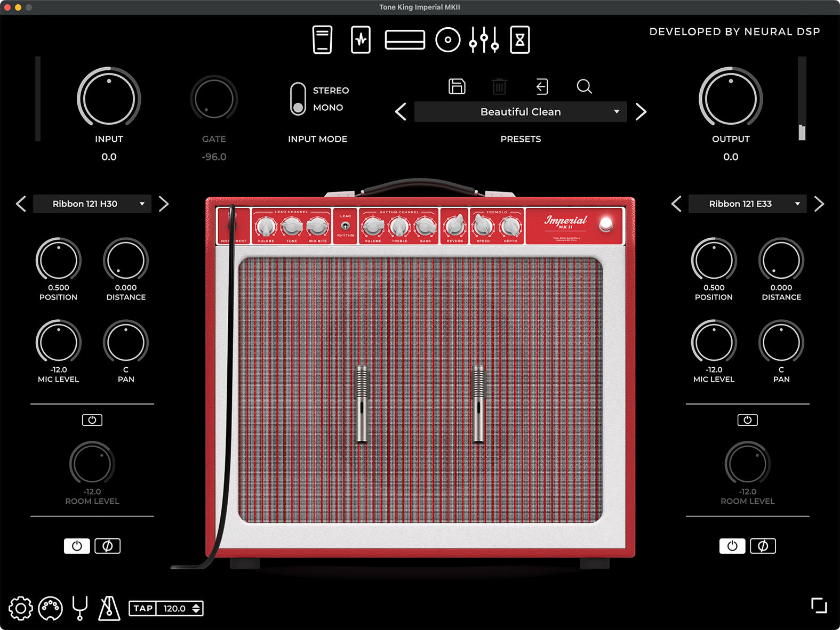Search presets with magnifier icon
The width and height of the screenshot is (840, 630).
tap(585, 86)
